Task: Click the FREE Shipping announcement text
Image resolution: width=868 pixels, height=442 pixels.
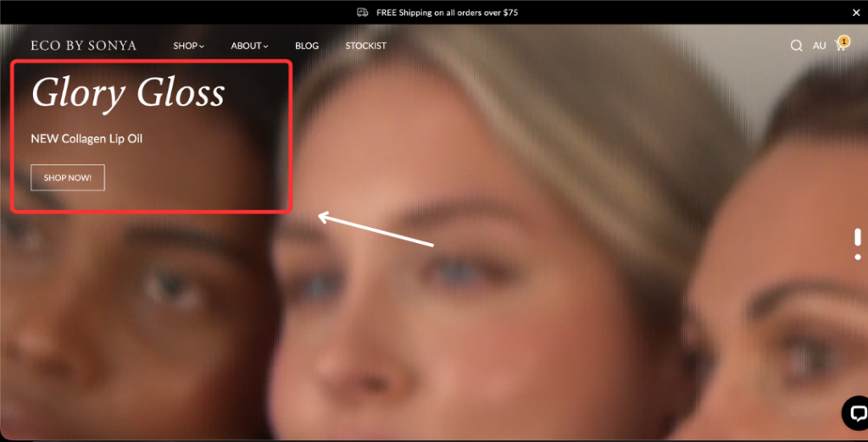Action: (448, 12)
